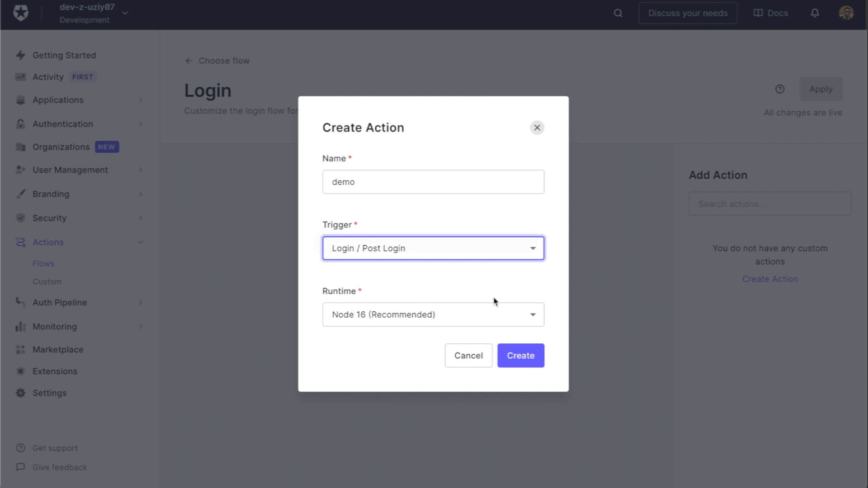
Task: Open Docs from the top bar
Action: (771, 13)
